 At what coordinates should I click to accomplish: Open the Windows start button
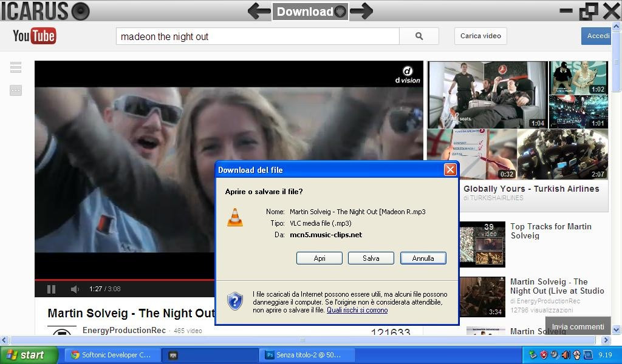[x=29, y=355]
